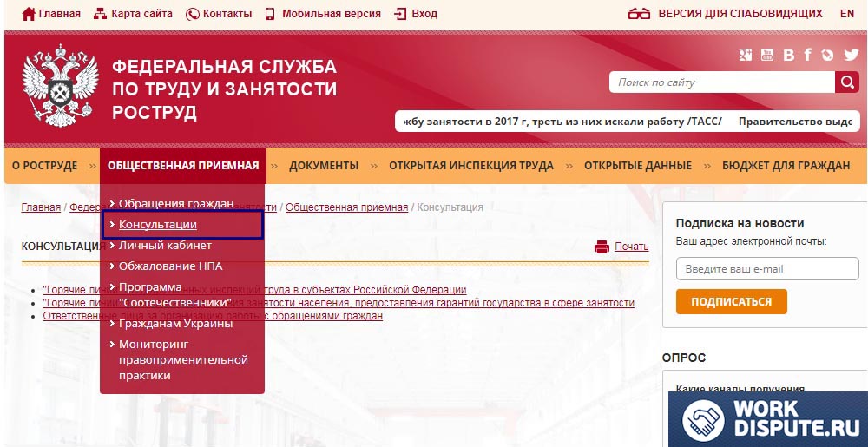Open Карта сайта via its sitemap icon
The height and width of the screenshot is (447, 868).
(x=100, y=14)
